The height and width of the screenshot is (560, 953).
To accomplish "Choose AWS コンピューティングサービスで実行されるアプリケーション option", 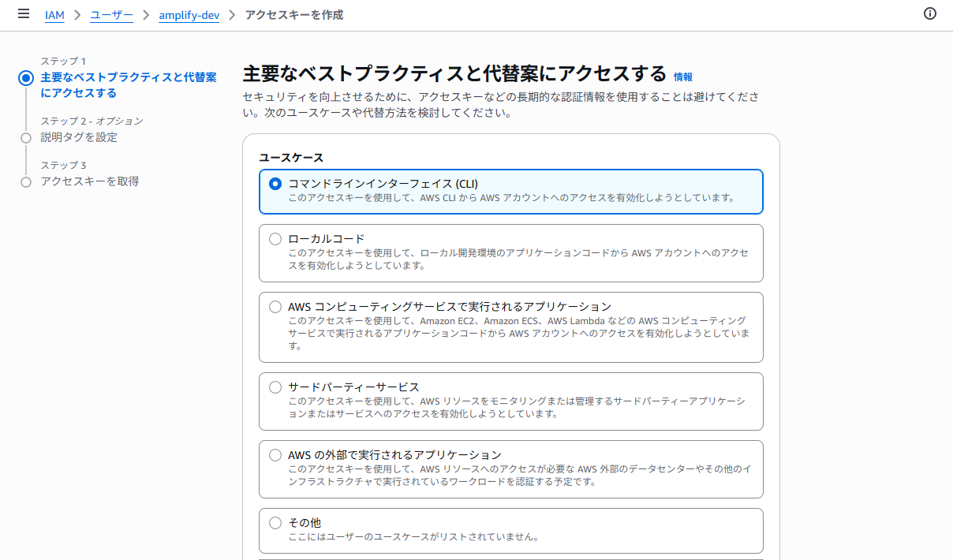I will click(x=275, y=307).
